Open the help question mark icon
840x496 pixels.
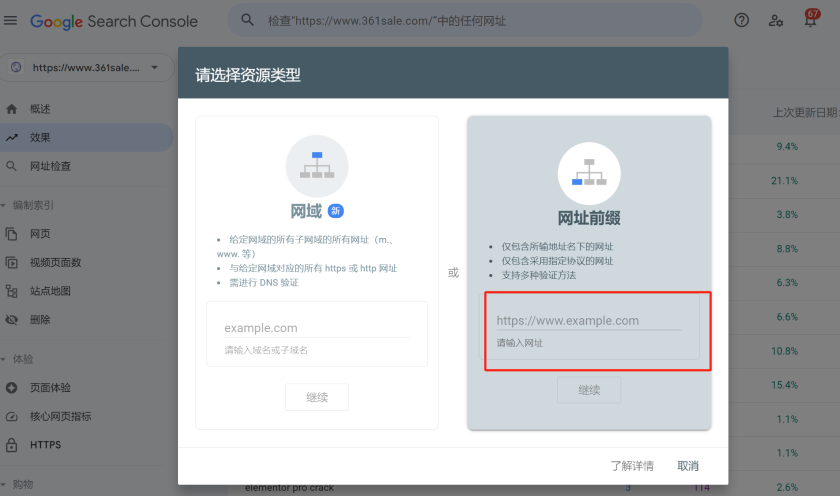click(x=741, y=20)
